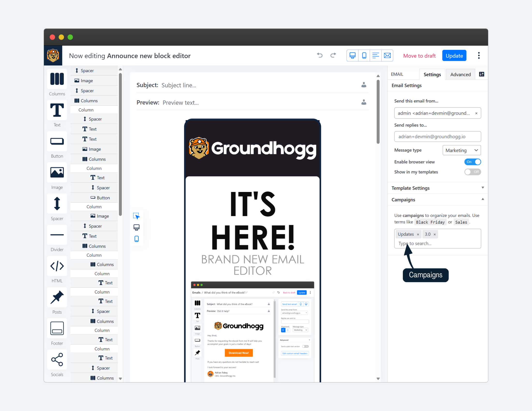Click the campaigns Type to search field

(x=438, y=243)
